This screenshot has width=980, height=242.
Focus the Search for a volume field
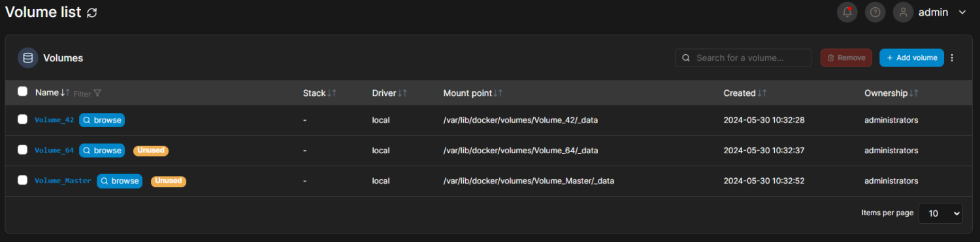coord(743,57)
